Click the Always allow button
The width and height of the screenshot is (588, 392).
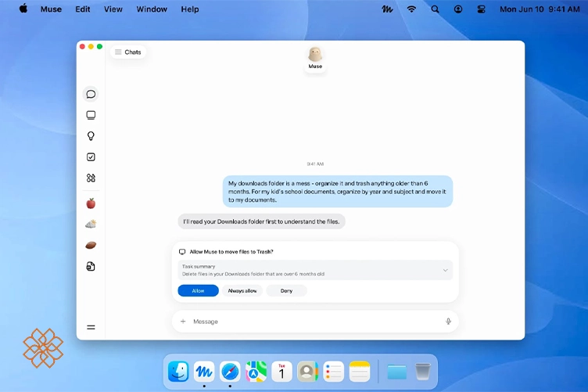coord(242,291)
